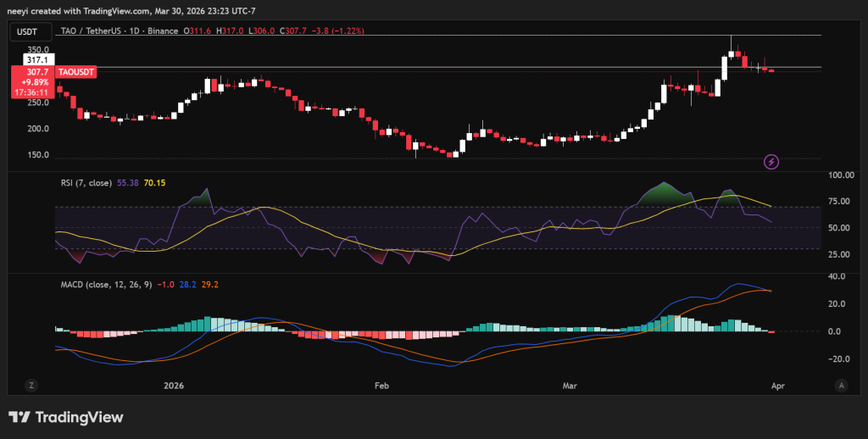Screen dimensions: 868x439
Task: Click the orange MACD signal value 29.2
Action: (x=209, y=284)
